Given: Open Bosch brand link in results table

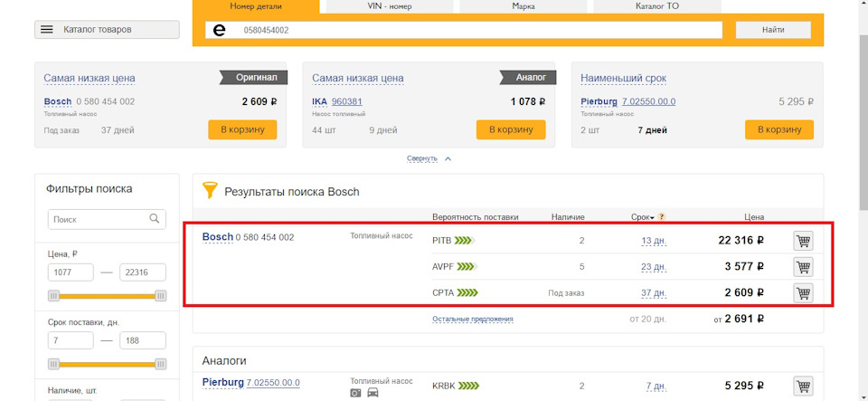Looking at the screenshot, I should pos(218,237).
